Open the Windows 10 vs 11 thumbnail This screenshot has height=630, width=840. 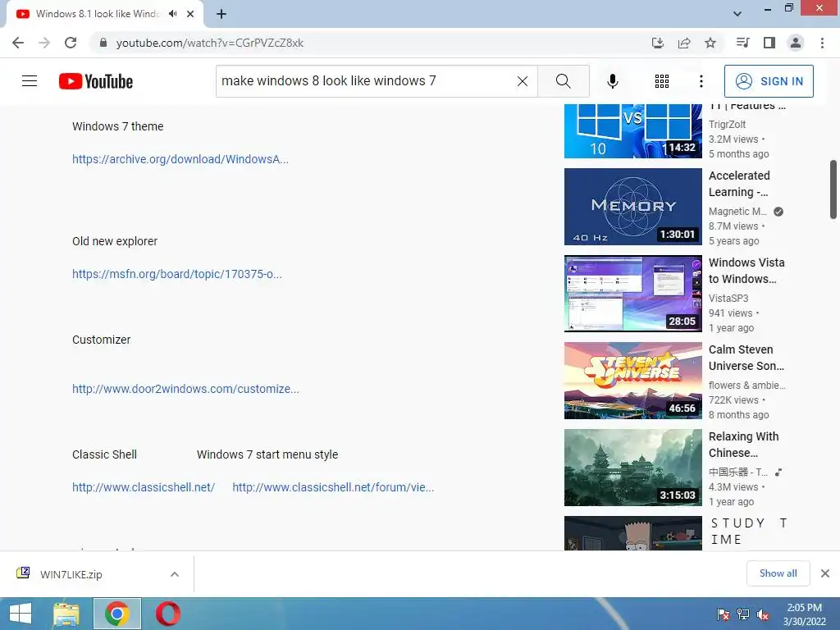[632, 131]
